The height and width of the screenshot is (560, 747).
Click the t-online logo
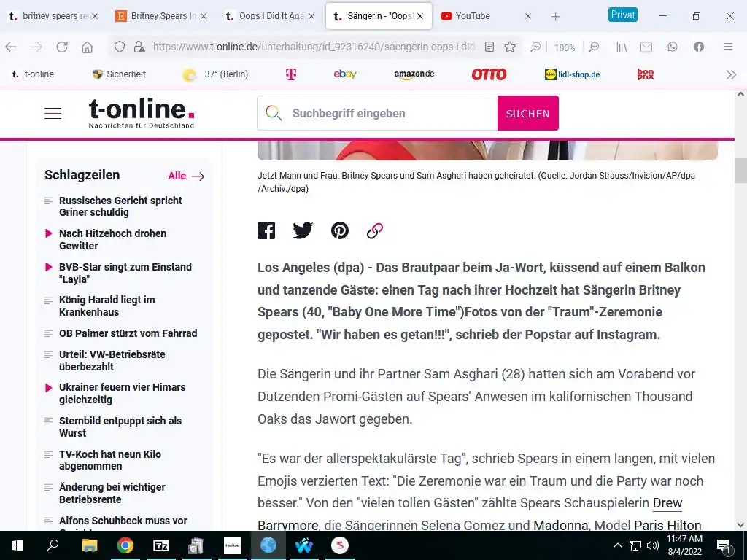(142, 113)
